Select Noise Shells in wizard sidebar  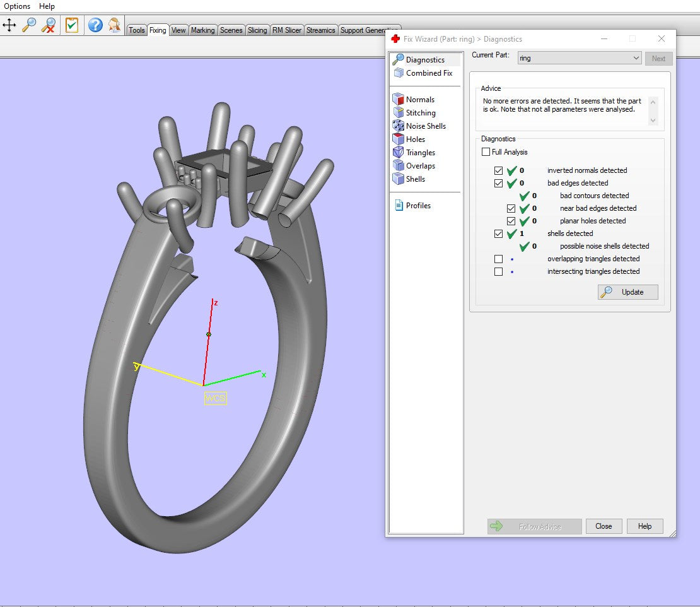pyautogui.click(x=425, y=126)
